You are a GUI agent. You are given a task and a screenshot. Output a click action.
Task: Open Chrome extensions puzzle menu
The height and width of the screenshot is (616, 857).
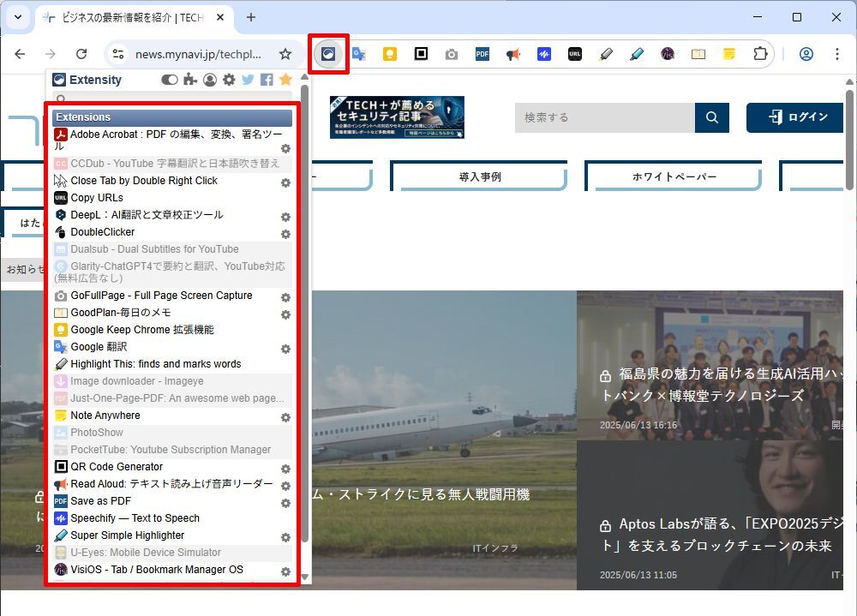(x=760, y=54)
